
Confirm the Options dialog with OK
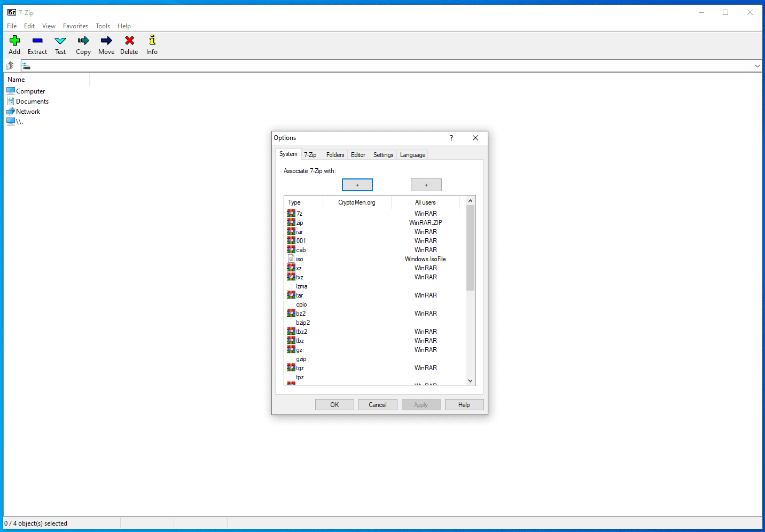pyautogui.click(x=334, y=405)
